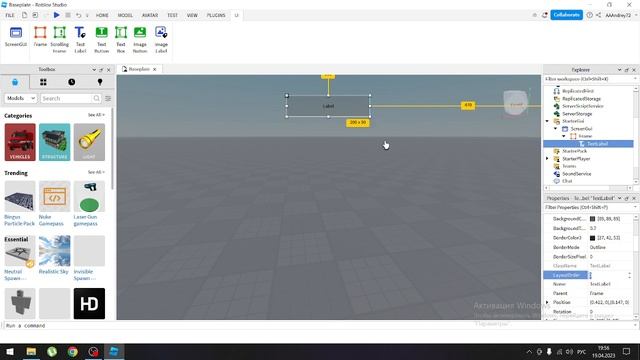Insert a Frame from the ribbon
640x360 pixels.
pos(40,37)
